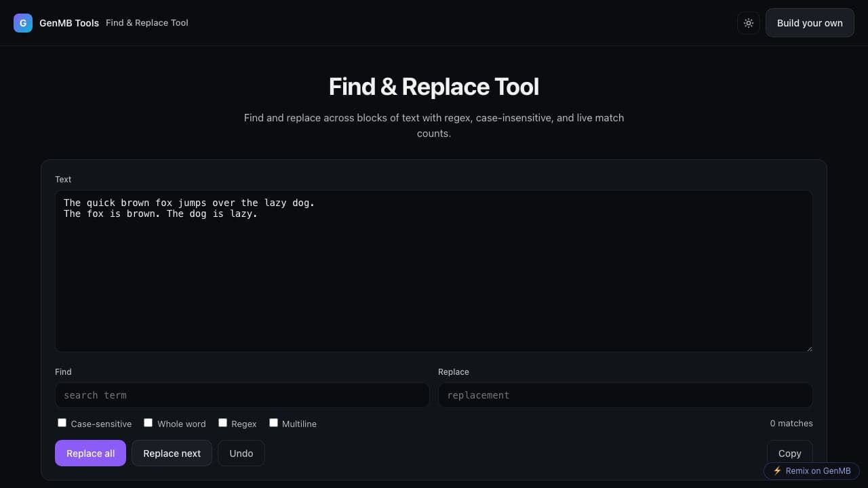Click the lightning bolt Remix icon

(x=777, y=471)
